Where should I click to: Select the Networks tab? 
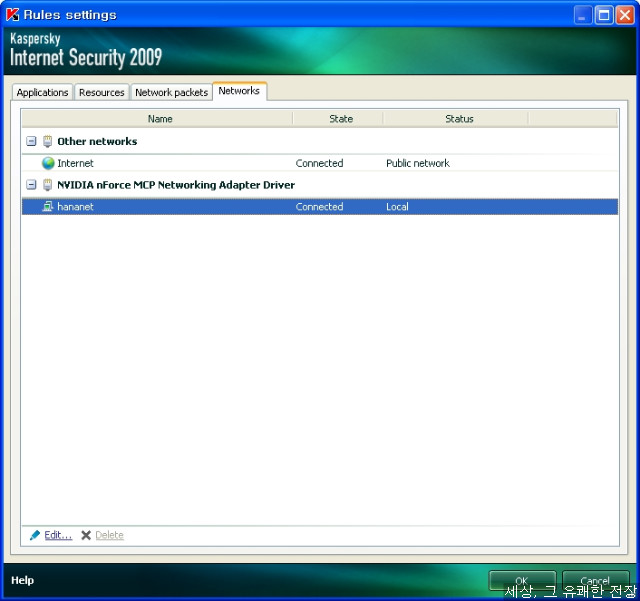(239, 91)
